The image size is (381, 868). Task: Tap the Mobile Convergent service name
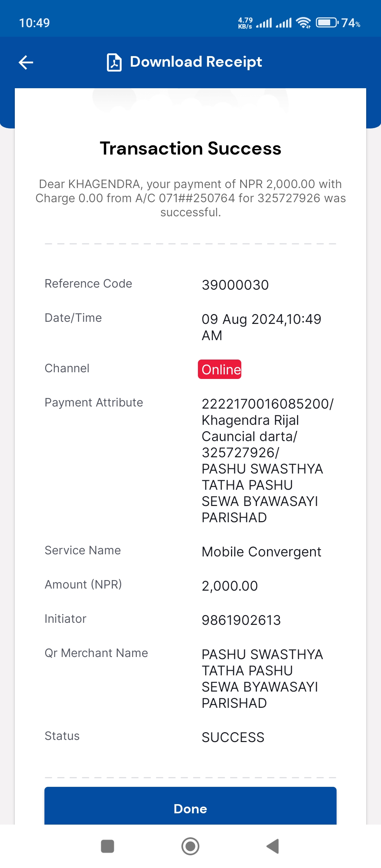(261, 551)
